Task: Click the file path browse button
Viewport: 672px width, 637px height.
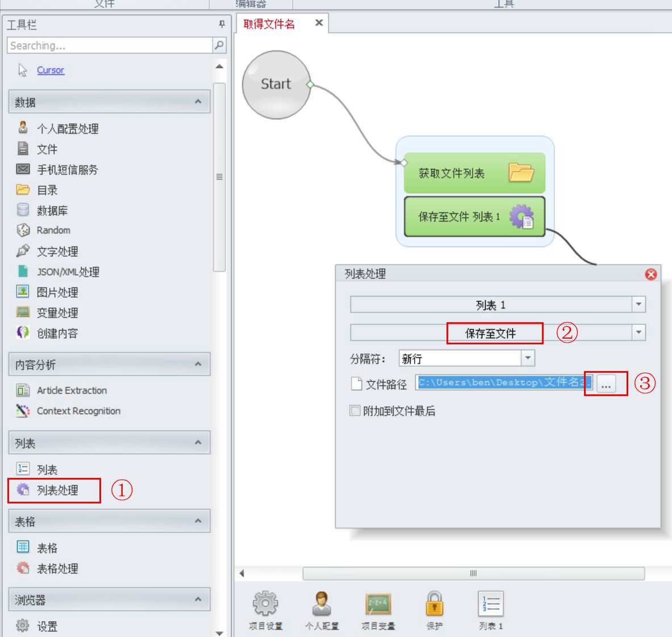Action: pos(606,384)
